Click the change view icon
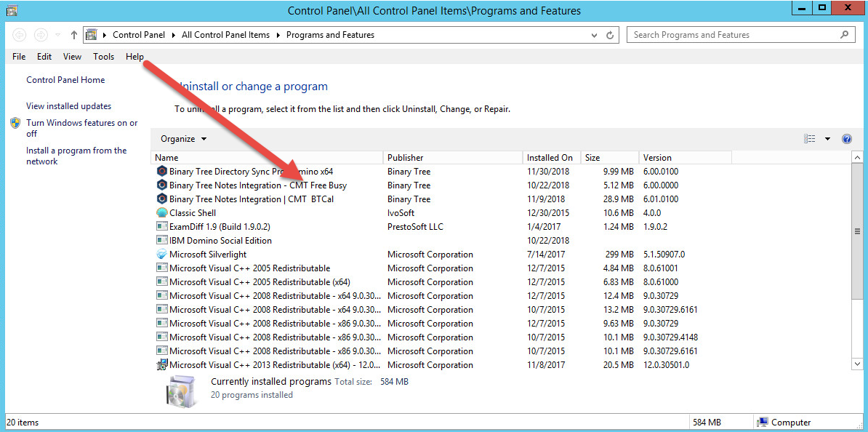The width and height of the screenshot is (868, 432). pyautogui.click(x=810, y=139)
